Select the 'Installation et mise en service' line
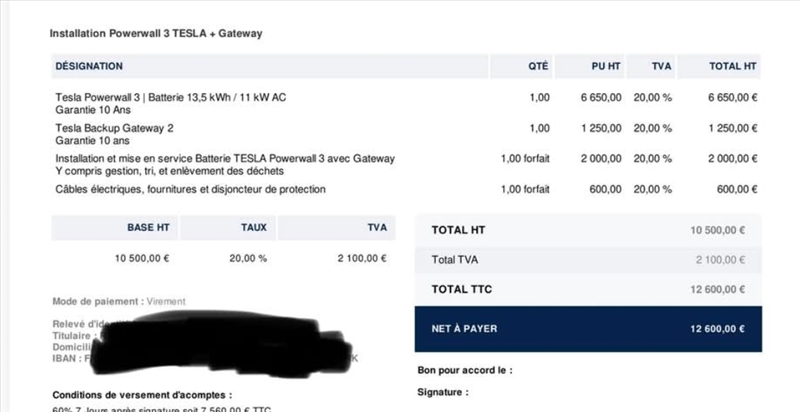 tap(225, 158)
